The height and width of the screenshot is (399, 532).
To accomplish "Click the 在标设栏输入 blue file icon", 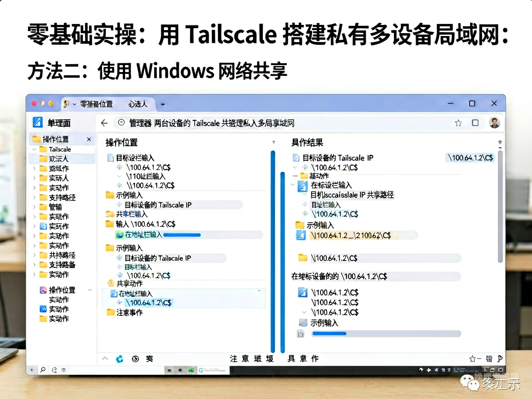I will click(302, 186).
